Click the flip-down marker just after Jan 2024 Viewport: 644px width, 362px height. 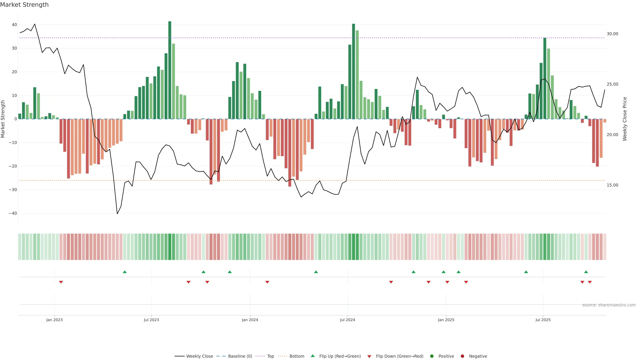pyautogui.click(x=267, y=282)
